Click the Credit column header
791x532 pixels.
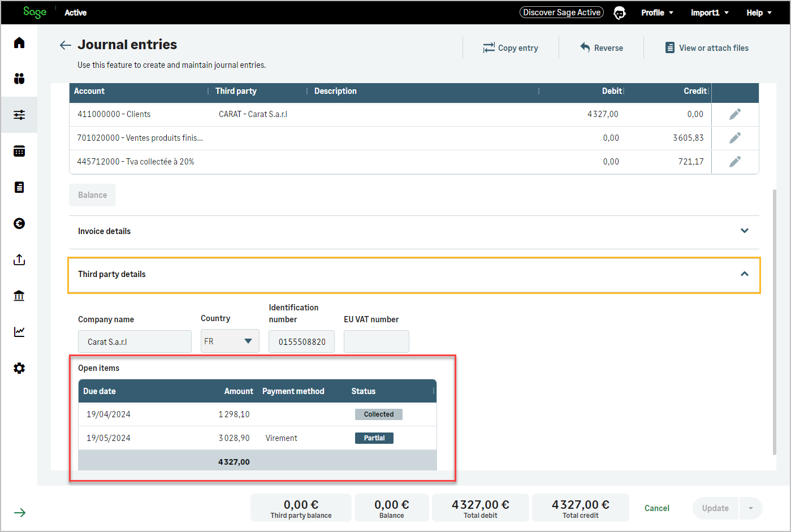pyautogui.click(x=695, y=91)
